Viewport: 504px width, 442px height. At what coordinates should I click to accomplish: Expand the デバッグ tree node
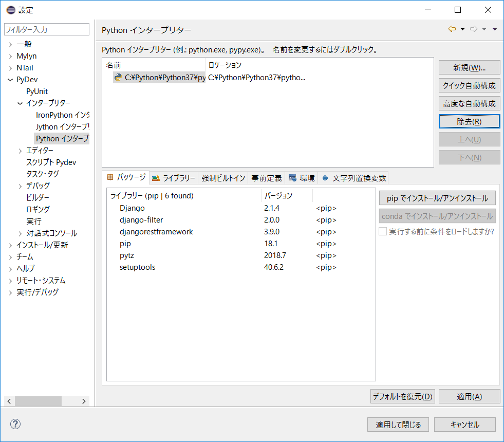[20, 186]
